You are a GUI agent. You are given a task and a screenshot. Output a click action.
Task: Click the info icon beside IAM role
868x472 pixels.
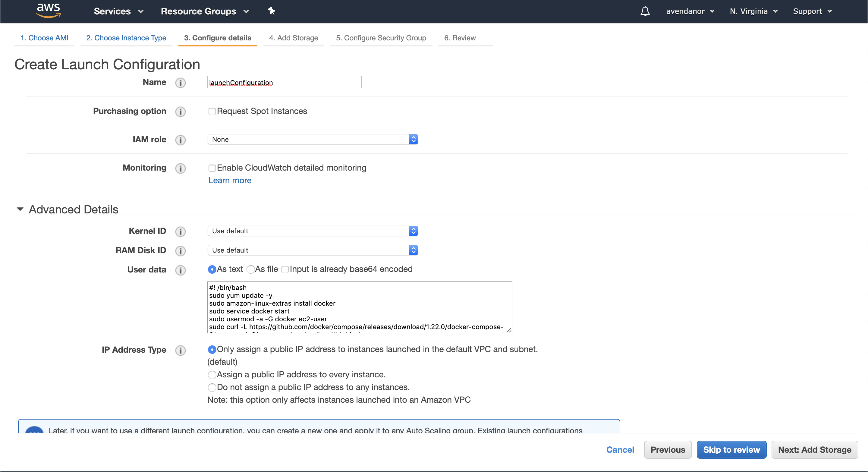tap(180, 140)
